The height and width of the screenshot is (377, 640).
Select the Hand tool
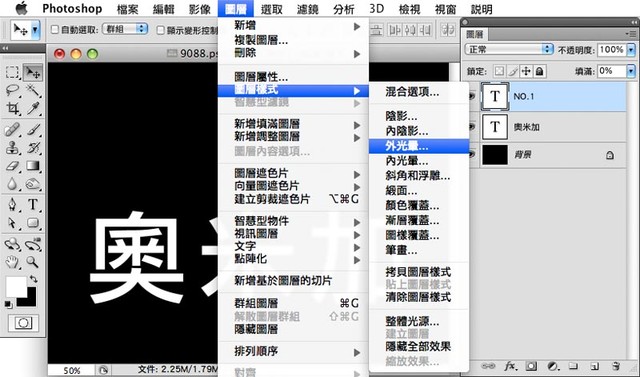click(12, 262)
